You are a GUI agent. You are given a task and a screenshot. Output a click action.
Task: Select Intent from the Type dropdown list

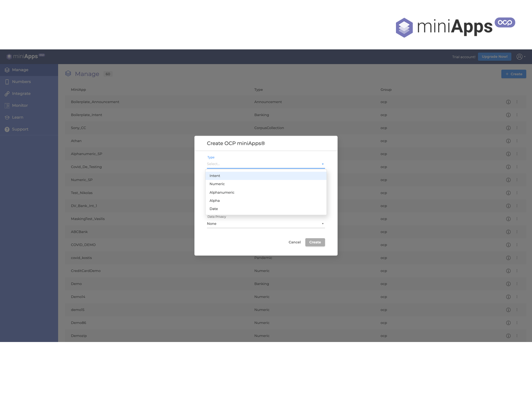(x=266, y=176)
